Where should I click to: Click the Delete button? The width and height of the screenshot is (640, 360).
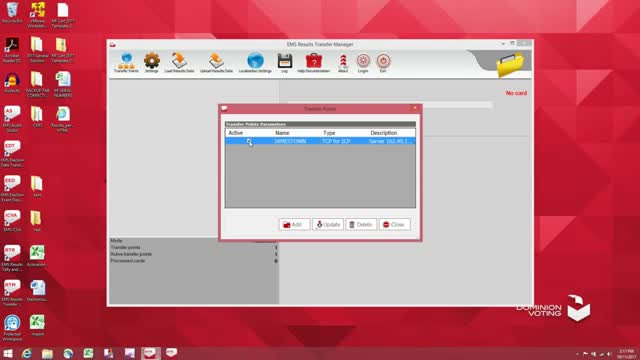click(361, 224)
